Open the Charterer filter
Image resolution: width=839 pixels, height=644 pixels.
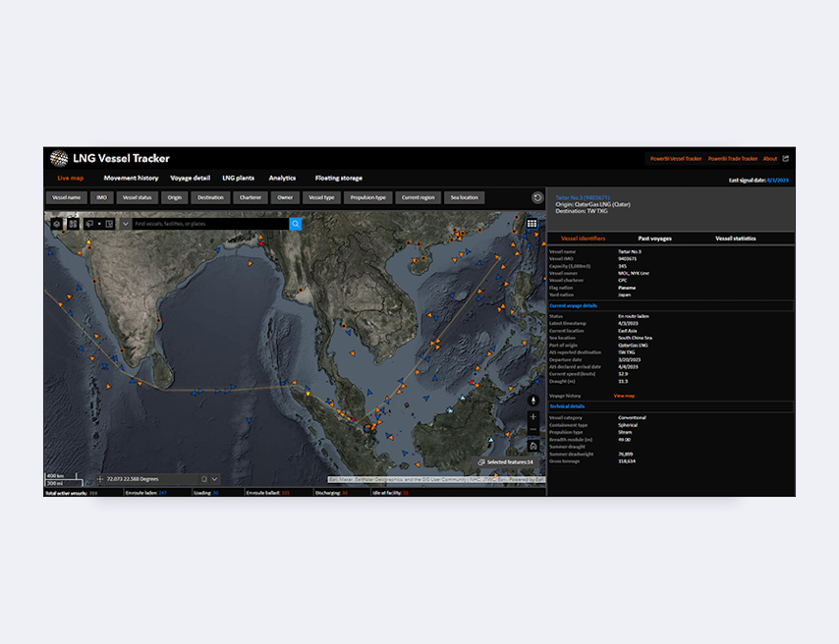coord(251,198)
